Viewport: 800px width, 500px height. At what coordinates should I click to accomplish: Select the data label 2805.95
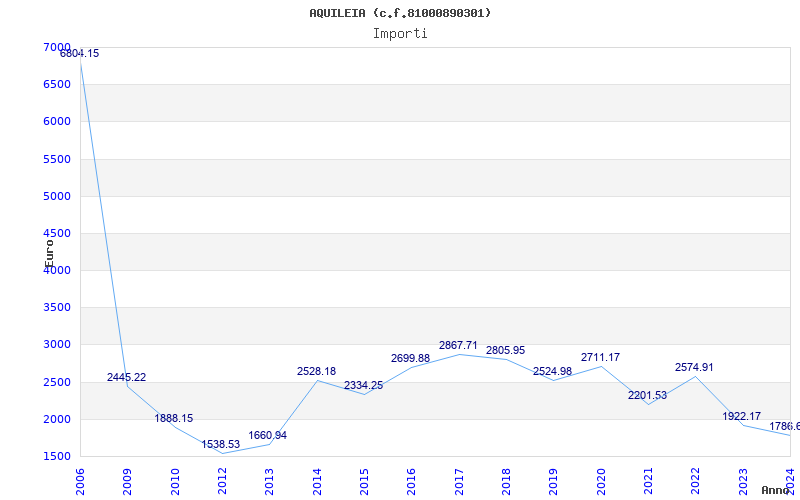(505, 351)
